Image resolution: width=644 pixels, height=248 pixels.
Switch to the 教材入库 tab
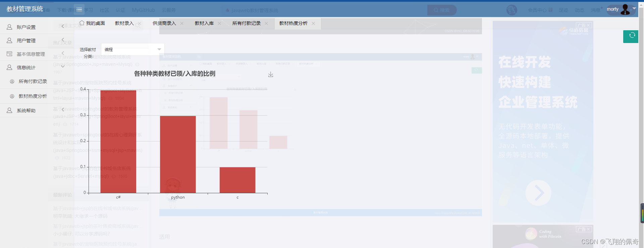tap(204, 23)
